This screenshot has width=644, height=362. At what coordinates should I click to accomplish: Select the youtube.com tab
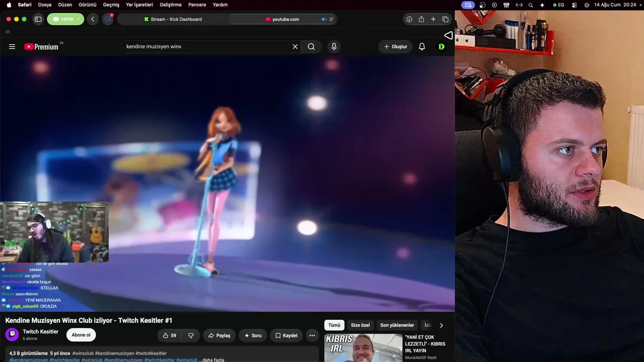click(x=282, y=19)
